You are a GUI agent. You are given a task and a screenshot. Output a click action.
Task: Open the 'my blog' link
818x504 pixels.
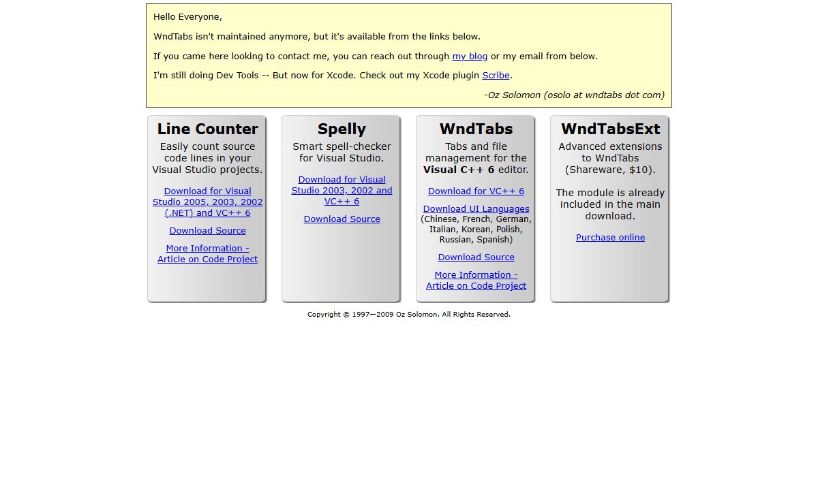pyautogui.click(x=470, y=56)
